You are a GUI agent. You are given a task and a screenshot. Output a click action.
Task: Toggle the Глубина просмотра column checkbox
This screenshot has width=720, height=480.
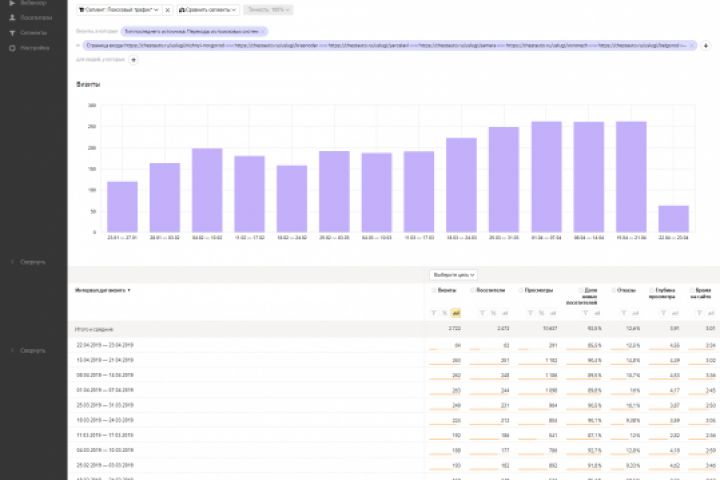(x=652, y=290)
